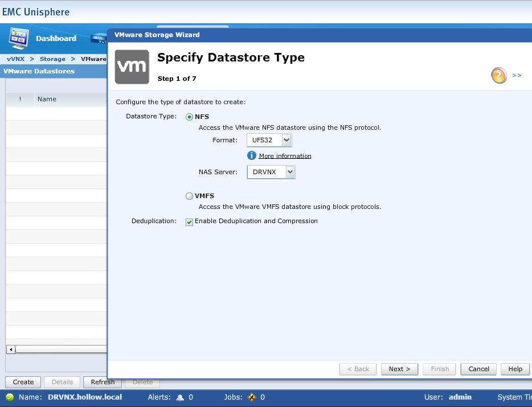This screenshot has width=532, height=407.
Task: Click the horizontal scrollbar left arrow
Action: click(x=10, y=349)
